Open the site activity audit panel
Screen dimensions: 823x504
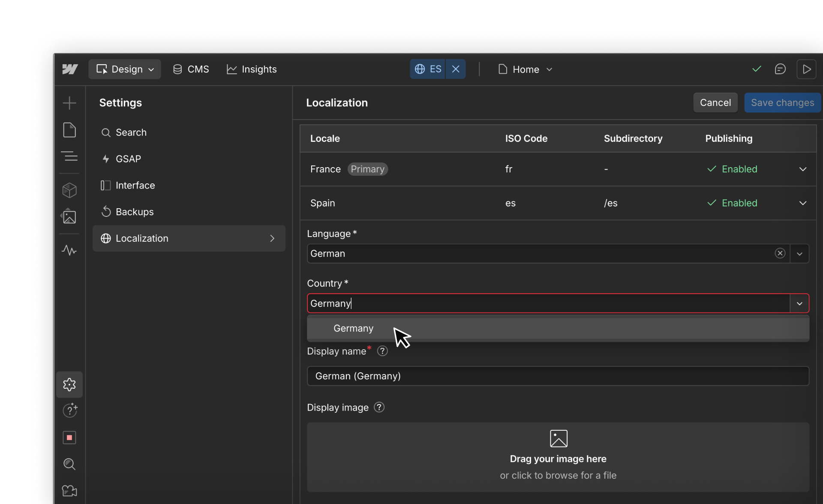pos(69,250)
